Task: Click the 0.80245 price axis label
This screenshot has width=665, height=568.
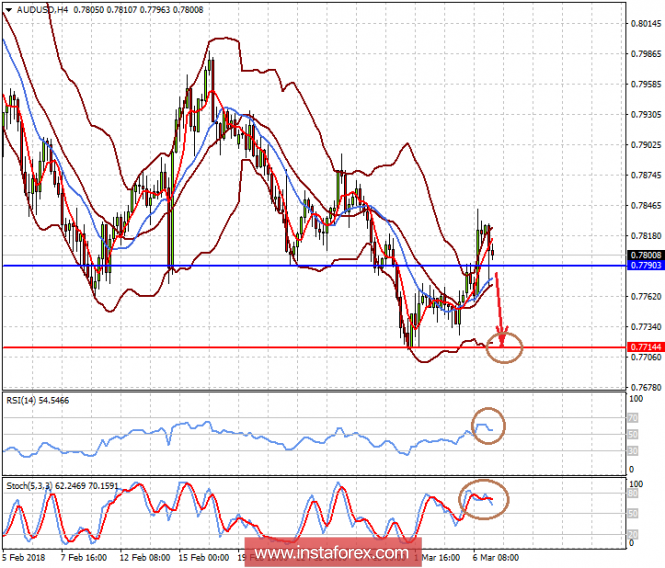Action: (x=645, y=24)
